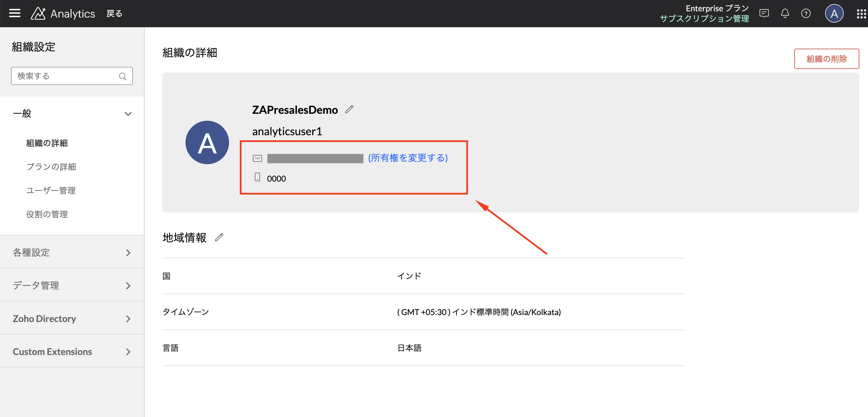Edit the ZAPresalesDemo organization name
Viewport: 868px width, 417px height.
[349, 109]
